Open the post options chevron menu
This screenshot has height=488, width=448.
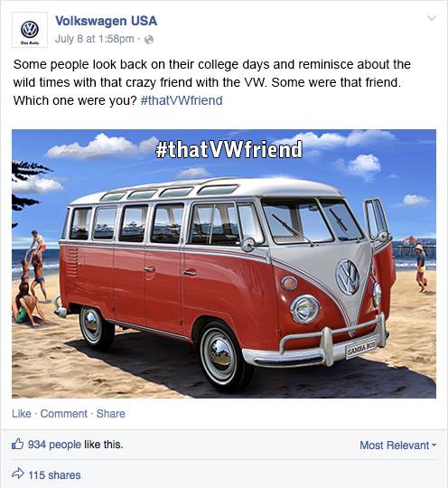point(432,18)
